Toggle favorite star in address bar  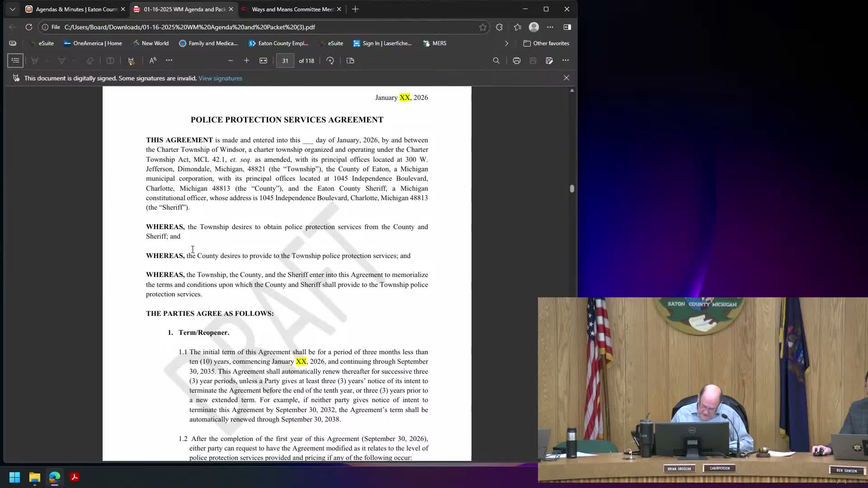tap(483, 27)
